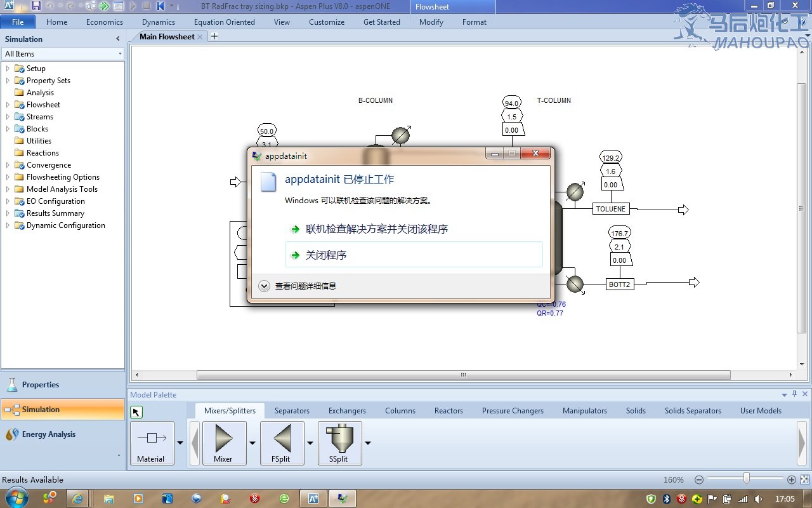Expand the Streams tree node

(x=8, y=117)
